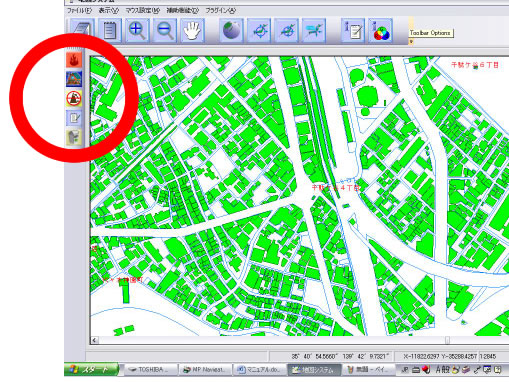509x382 pixels.
Task: Click the Windows スタート button
Action: [x=91, y=369]
